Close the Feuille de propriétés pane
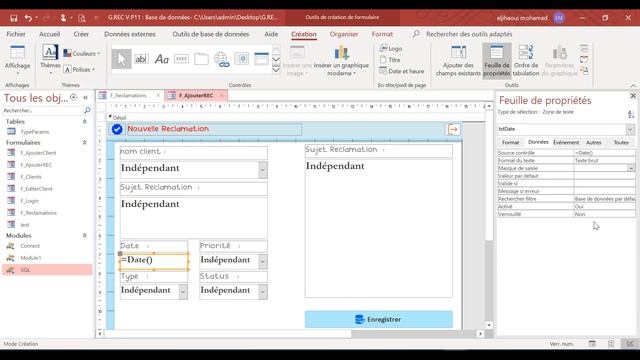Image resolution: width=640 pixels, height=360 pixels. coord(633,96)
